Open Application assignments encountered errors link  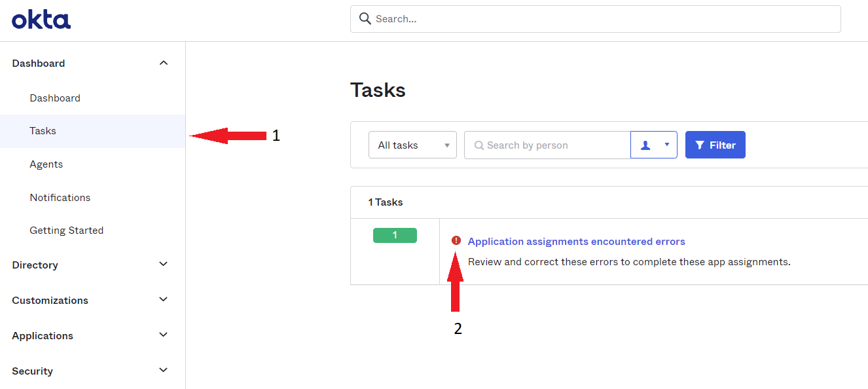pos(576,241)
